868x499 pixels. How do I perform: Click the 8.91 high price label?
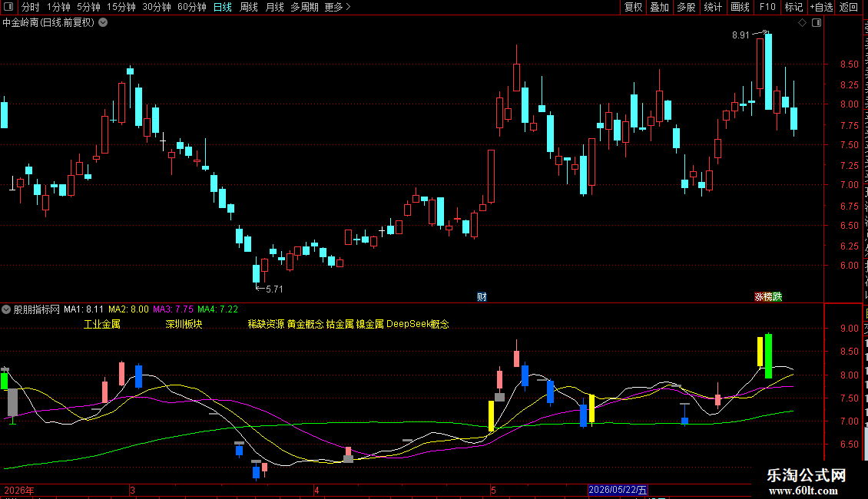pyautogui.click(x=740, y=35)
